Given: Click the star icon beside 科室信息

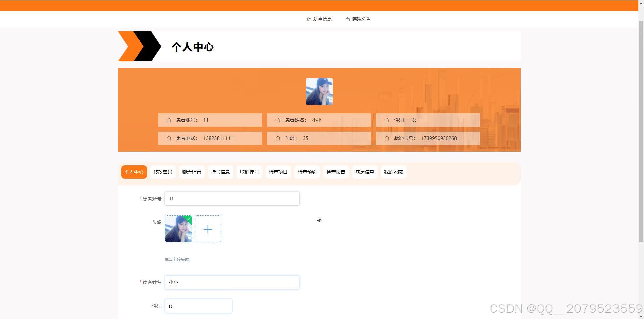Looking at the screenshot, I should tap(308, 19).
